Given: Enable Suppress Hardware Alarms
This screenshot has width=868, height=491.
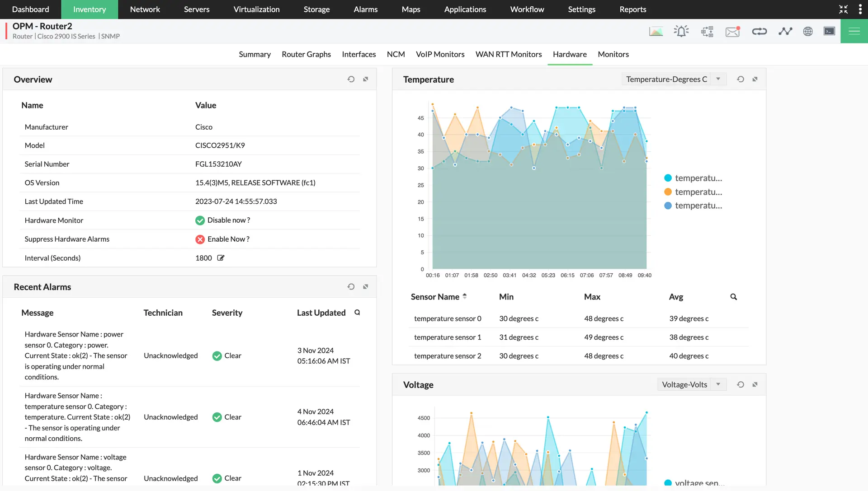Looking at the screenshot, I should (228, 239).
